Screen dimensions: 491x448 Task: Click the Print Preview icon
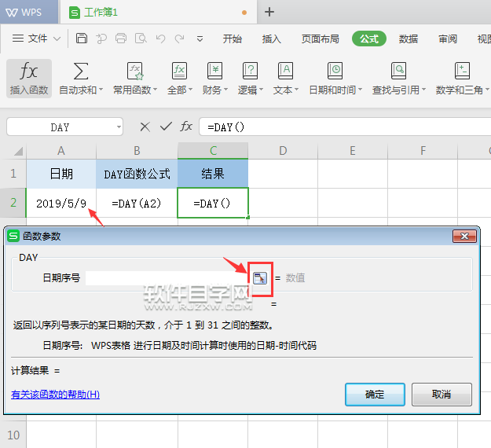click(x=141, y=39)
